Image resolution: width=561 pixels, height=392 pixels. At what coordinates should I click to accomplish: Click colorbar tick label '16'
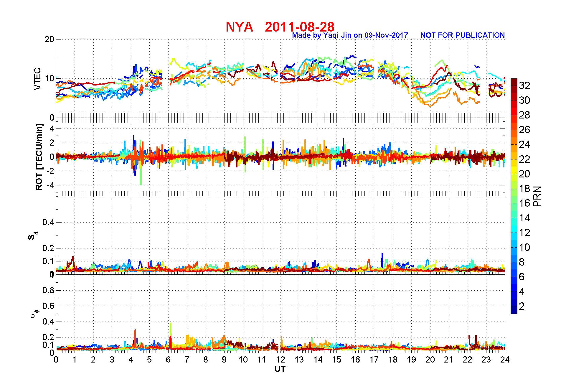(524, 203)
